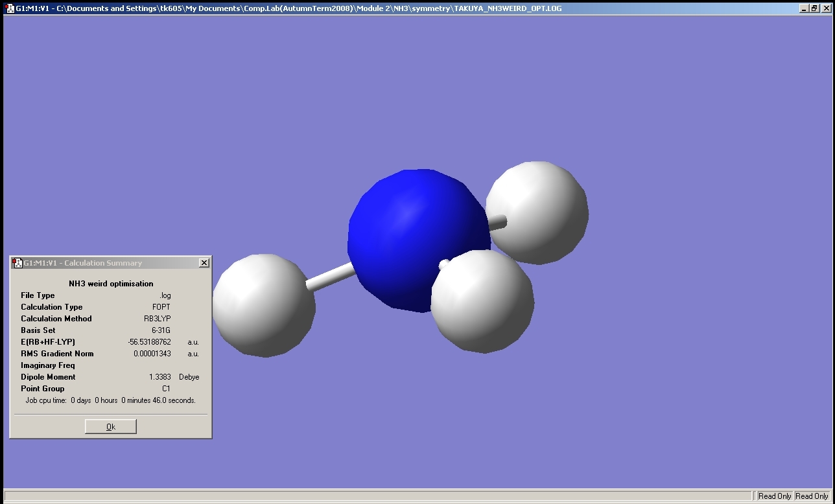This screenshot has width=835, height=504.
Task: Close the Calculation Summary dialog
Action: coord(204,263)
